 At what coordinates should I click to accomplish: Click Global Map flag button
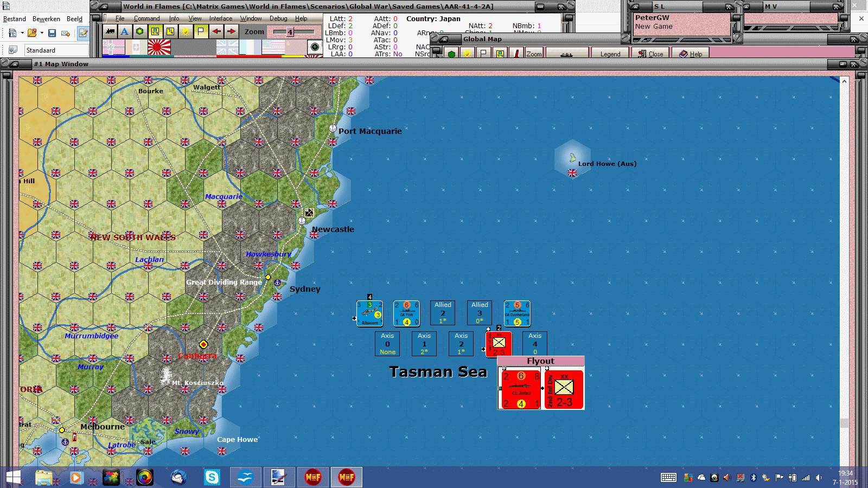point(483,53)
